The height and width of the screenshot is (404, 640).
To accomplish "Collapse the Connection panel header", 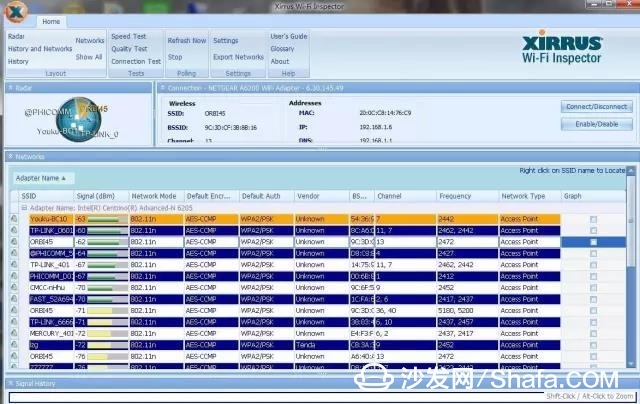I will click(x=162, y=87).
